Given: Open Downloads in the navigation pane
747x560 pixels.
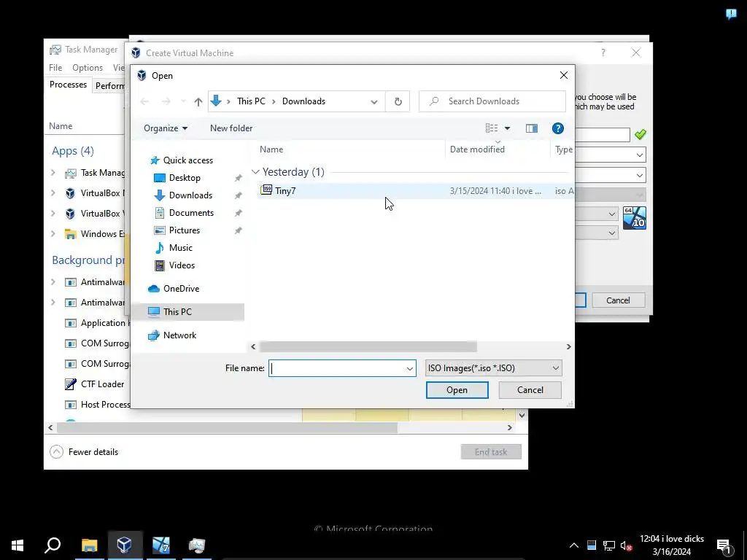Looking at the screenshot, I should coord(190,195).
